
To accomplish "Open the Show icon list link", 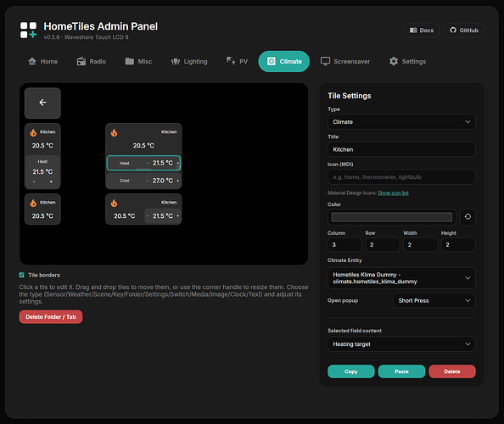I will click(393, 193).
